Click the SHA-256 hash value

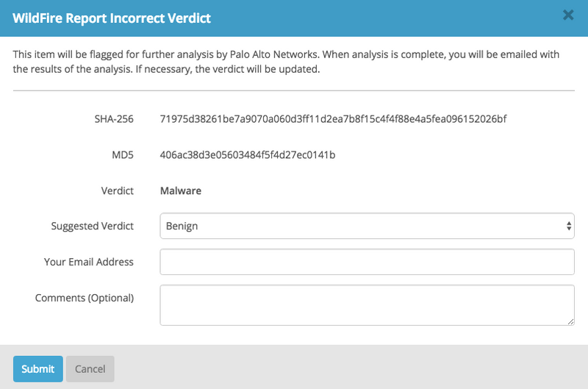(333, 118)
